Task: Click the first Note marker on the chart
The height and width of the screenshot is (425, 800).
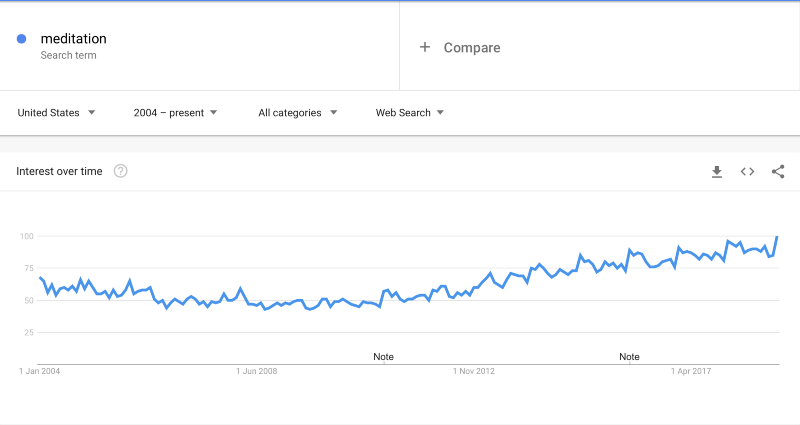Action: (x=383, y=357)
